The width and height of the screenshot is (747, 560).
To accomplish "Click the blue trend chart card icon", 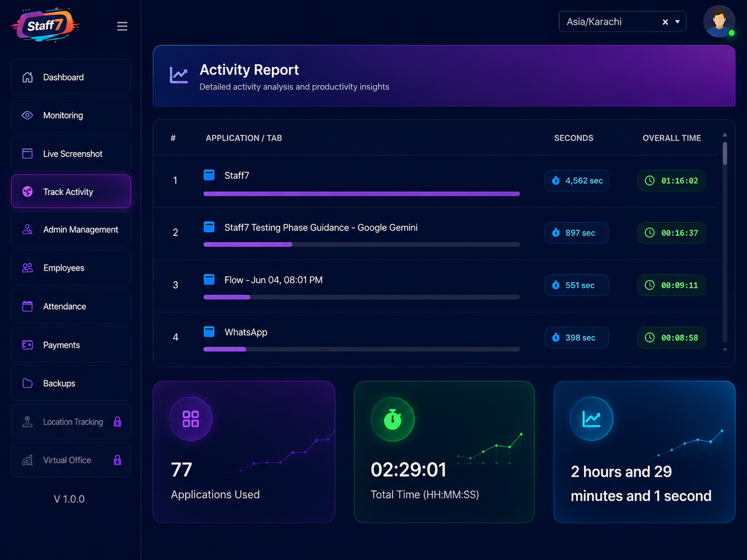I will 592,419.
